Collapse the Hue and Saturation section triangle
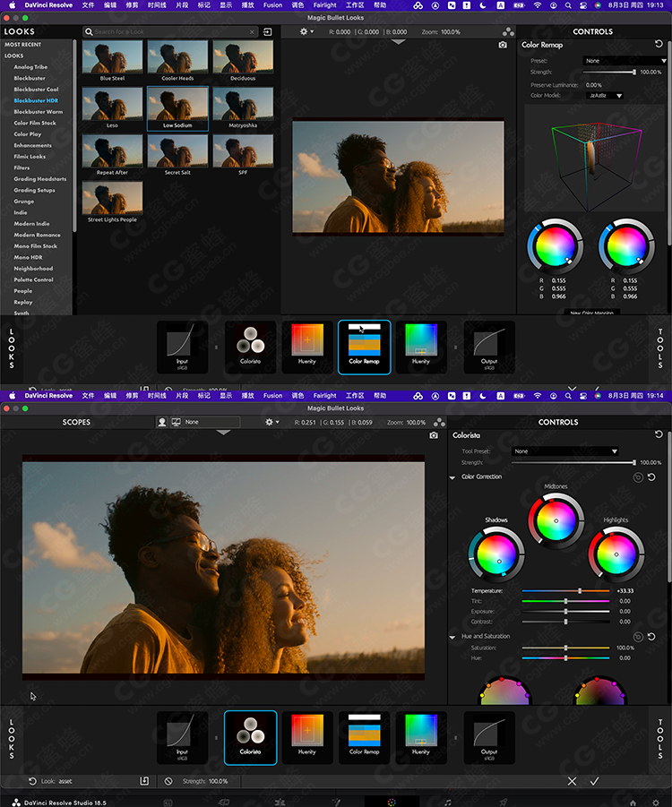This screenshot has height=807, width=672. coord(452,637)
